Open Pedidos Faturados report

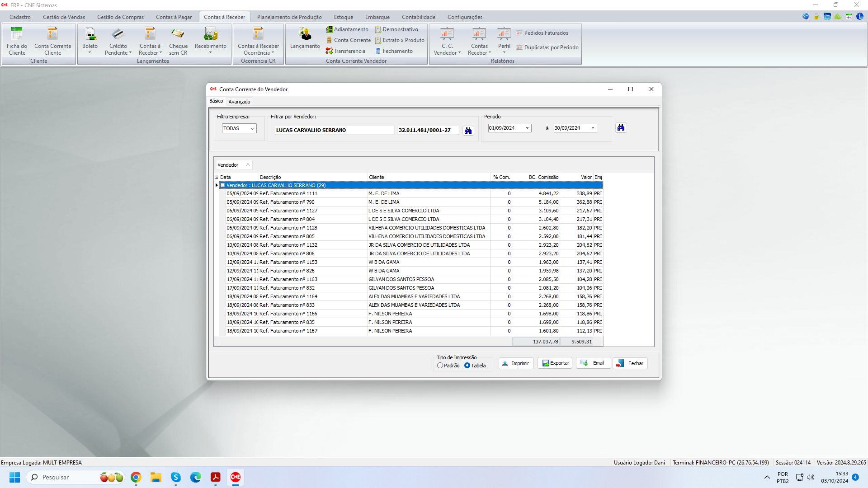[x=542, y=33]
